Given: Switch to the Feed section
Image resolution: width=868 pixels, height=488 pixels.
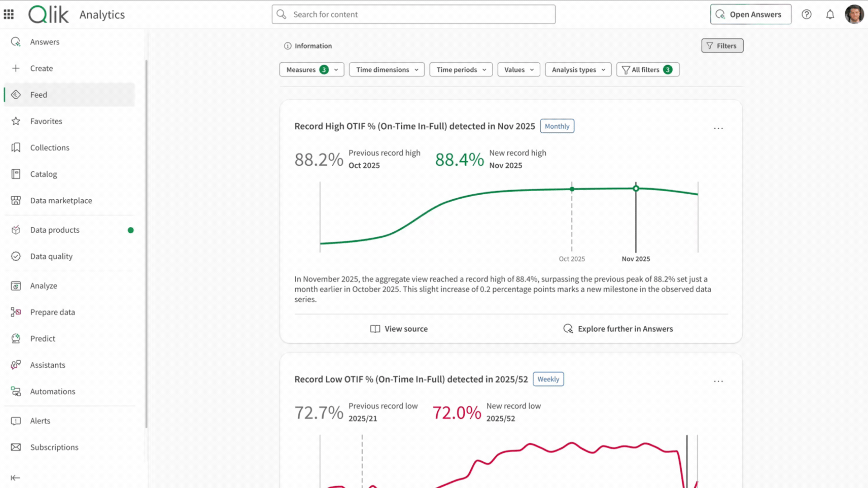Looking at the screenshot, I should (38, 94).
